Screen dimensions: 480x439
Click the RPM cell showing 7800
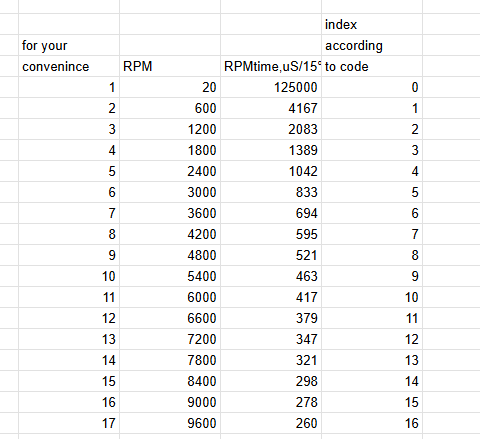170,360
